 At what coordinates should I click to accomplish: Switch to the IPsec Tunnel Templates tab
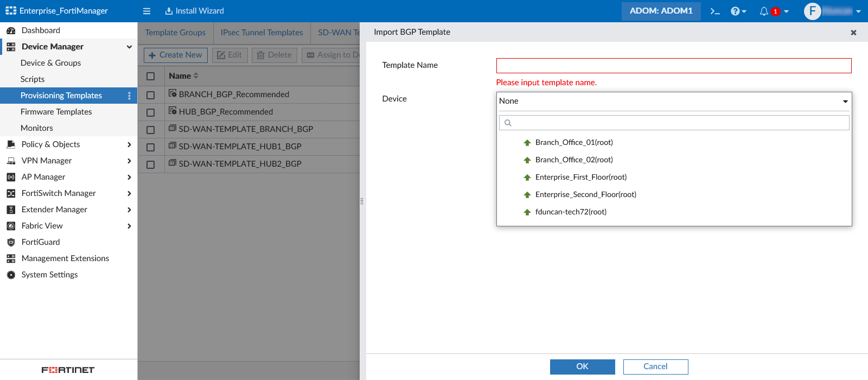click(261, 33)
